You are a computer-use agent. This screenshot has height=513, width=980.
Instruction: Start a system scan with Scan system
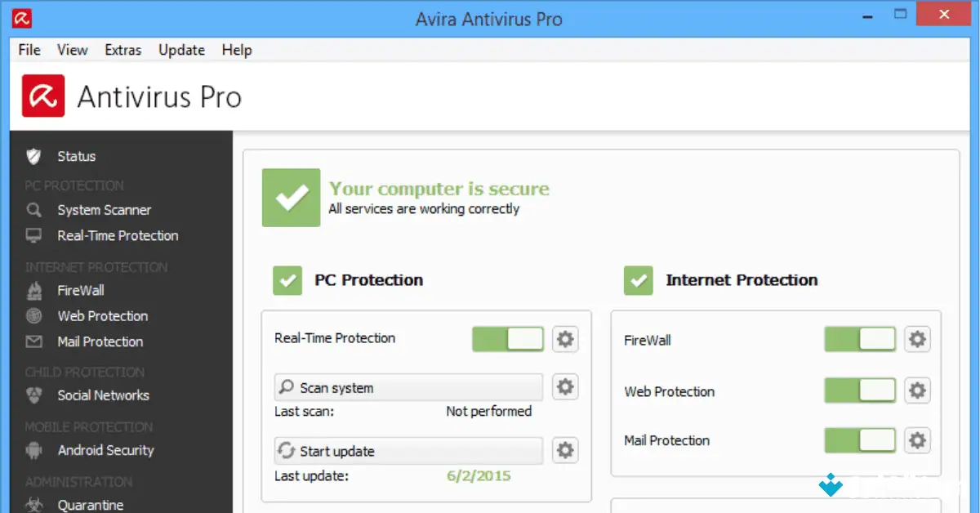point(408,387)
